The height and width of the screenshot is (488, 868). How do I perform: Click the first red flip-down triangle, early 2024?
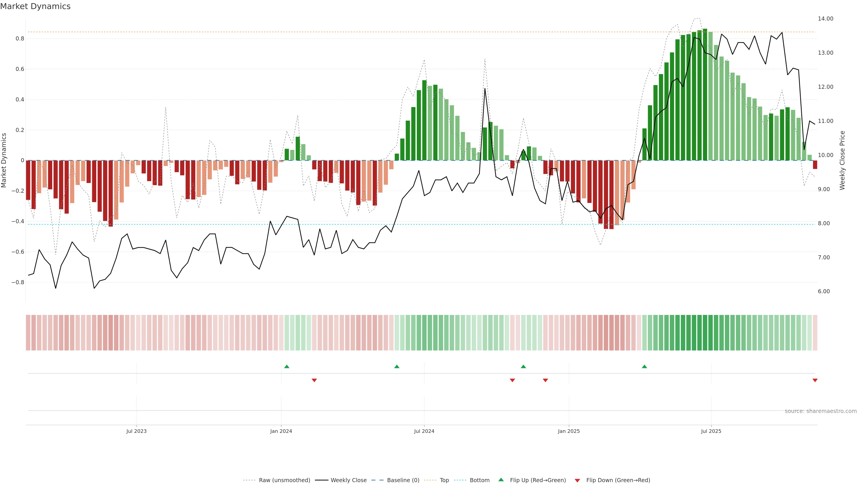pyautogui.click(x=314, y=380)
